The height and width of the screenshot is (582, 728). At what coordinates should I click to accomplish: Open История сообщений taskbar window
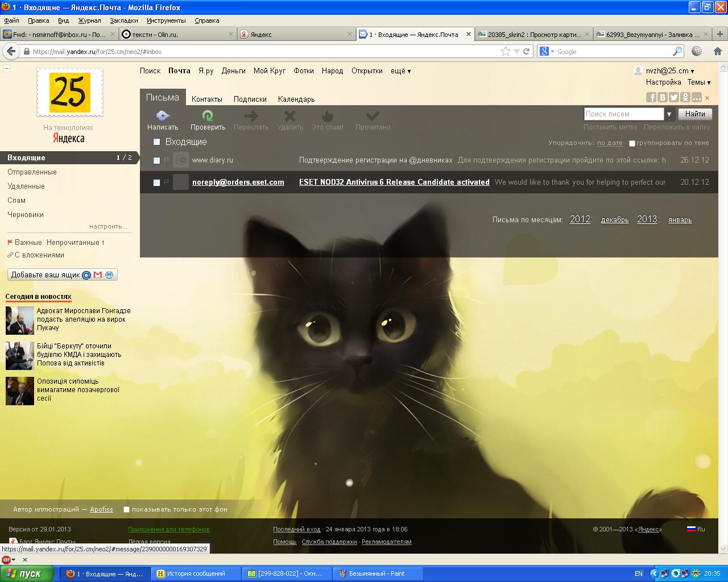tap(196, 573)
